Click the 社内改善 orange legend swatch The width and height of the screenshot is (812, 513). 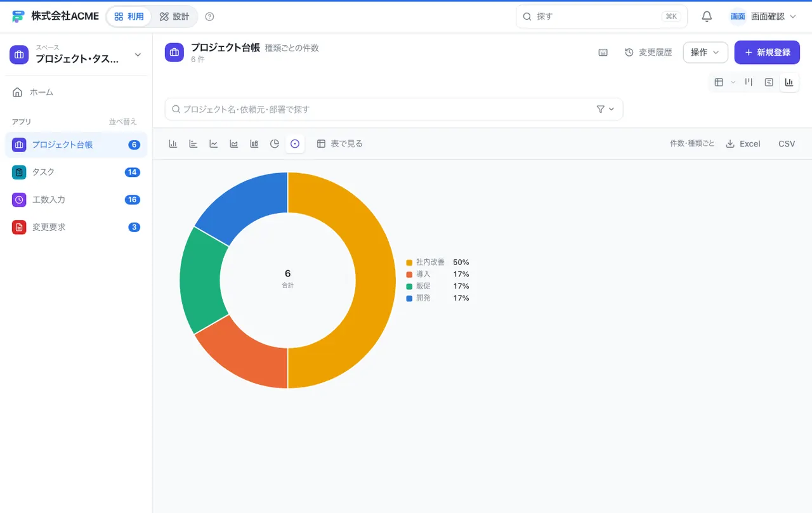(x=409, y=263)
